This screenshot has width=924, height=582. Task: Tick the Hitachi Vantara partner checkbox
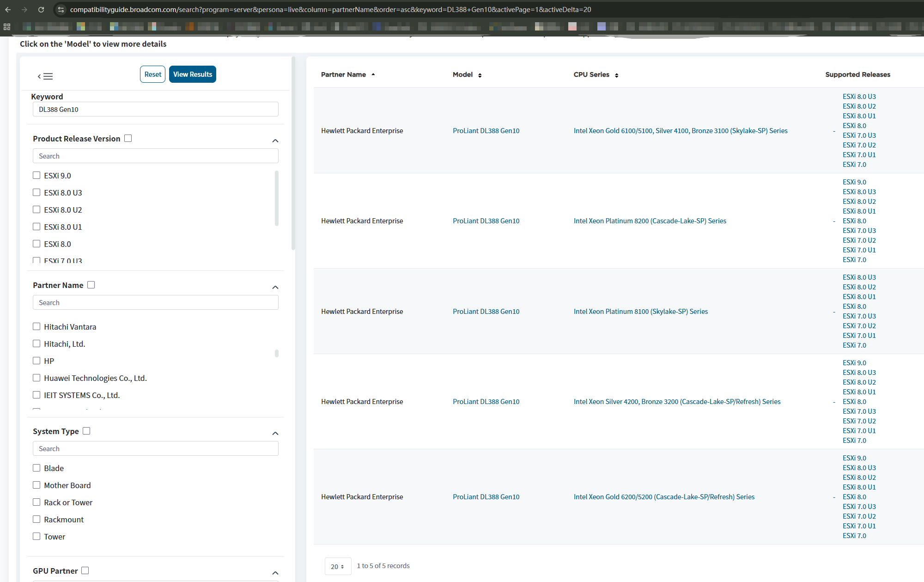pos(36,326)
